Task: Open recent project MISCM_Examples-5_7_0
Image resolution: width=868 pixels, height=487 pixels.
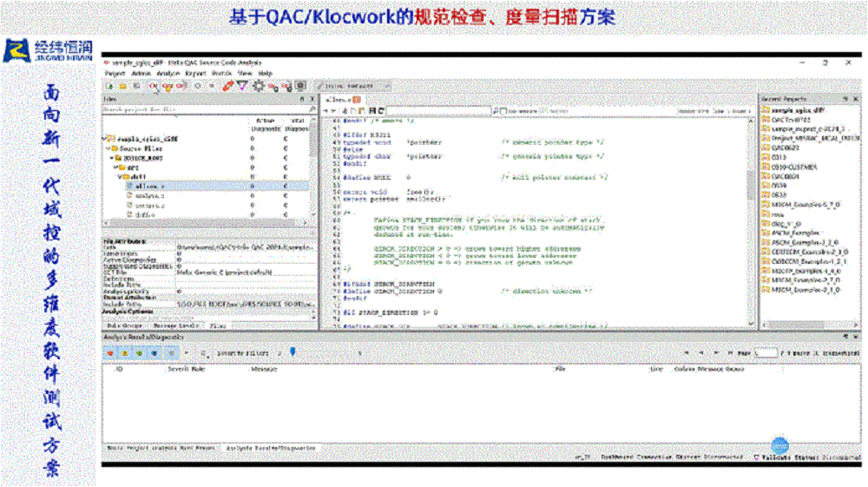Action: click(x=800, y=205)
